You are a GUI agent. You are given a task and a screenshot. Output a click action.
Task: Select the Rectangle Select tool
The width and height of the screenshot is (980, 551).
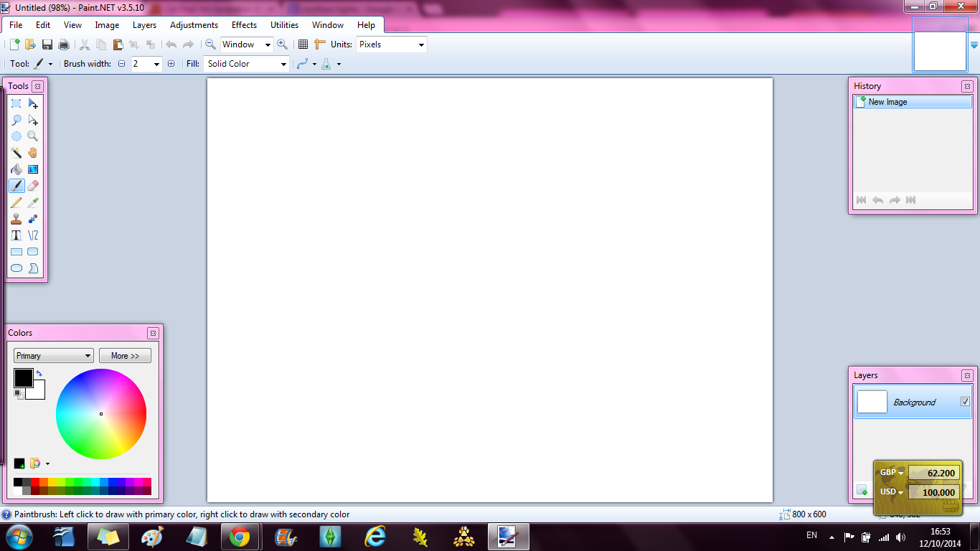click(16, 103)
